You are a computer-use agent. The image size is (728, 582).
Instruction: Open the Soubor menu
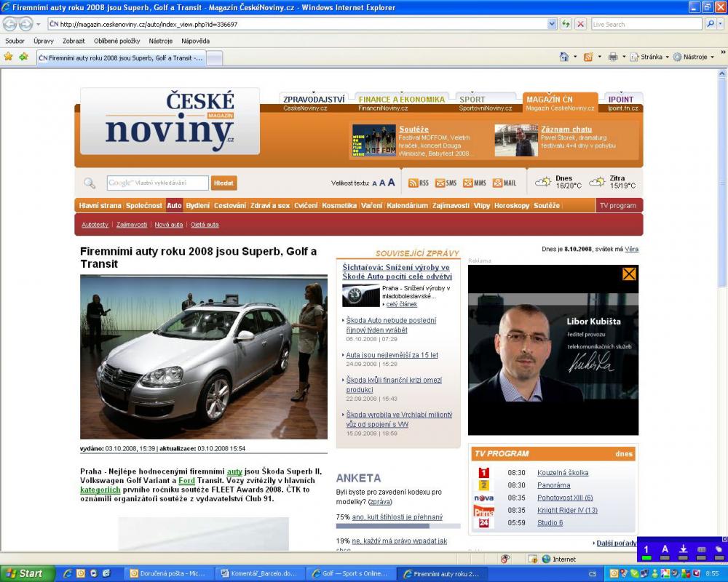15,41
